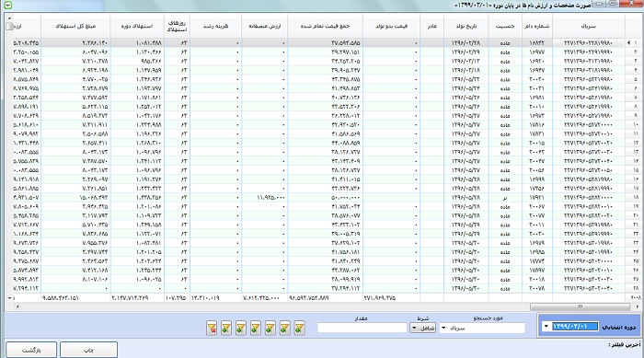Click the ارزش منصفانه column header
Image resolution: width=644 pixels, height=358 pixels.
[x=265, y=26]
